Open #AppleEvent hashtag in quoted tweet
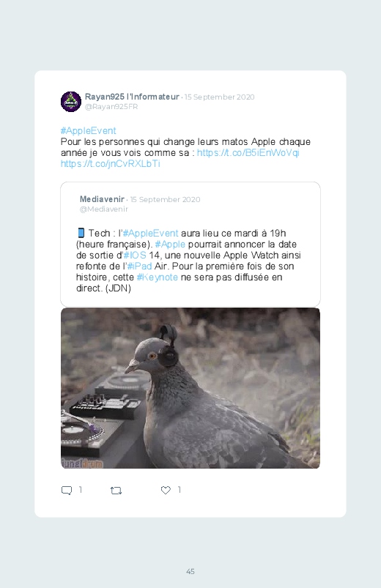Viewport: 381px width, 588px height. tap(150, 234)
